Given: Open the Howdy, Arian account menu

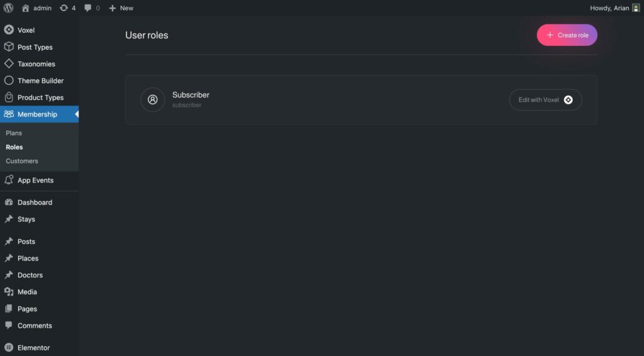Looking at the screenshot, I should (609, 8).
